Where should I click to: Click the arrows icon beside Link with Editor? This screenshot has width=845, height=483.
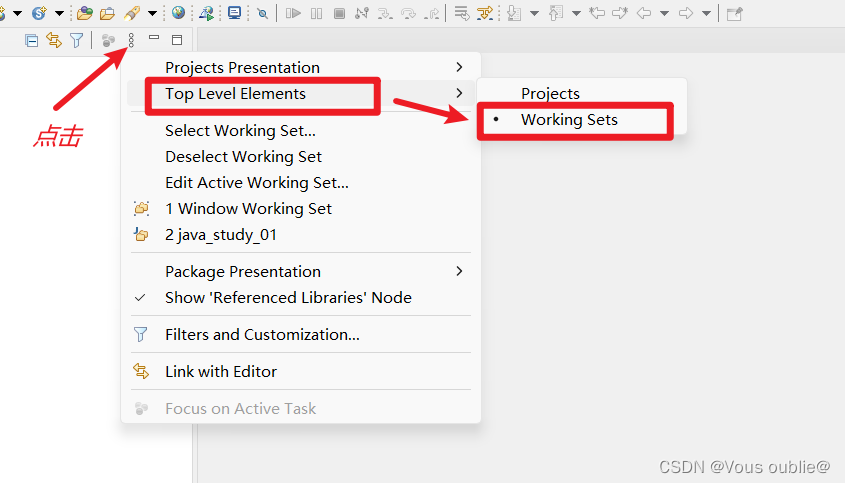pos(141,371)
